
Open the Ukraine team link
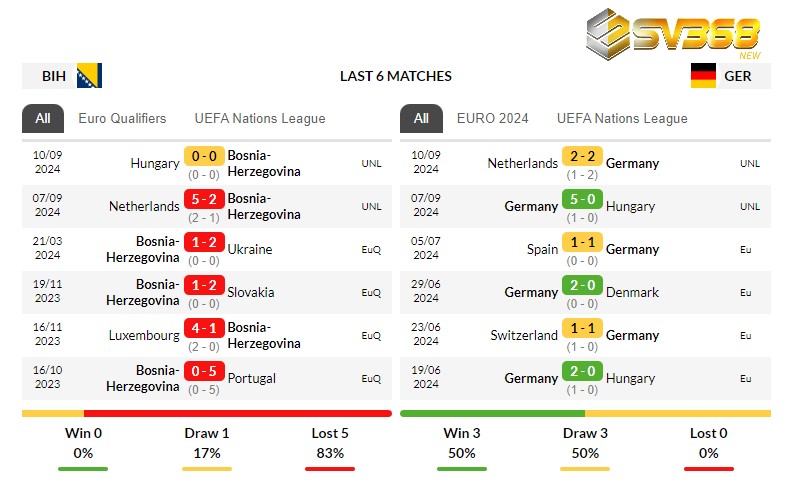click(249, 249)
